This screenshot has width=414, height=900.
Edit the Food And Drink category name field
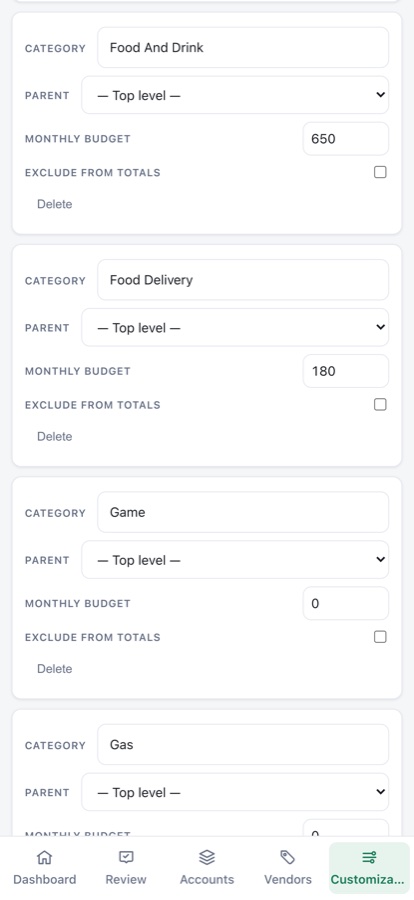pyautogui.click(x=243, y=48)
